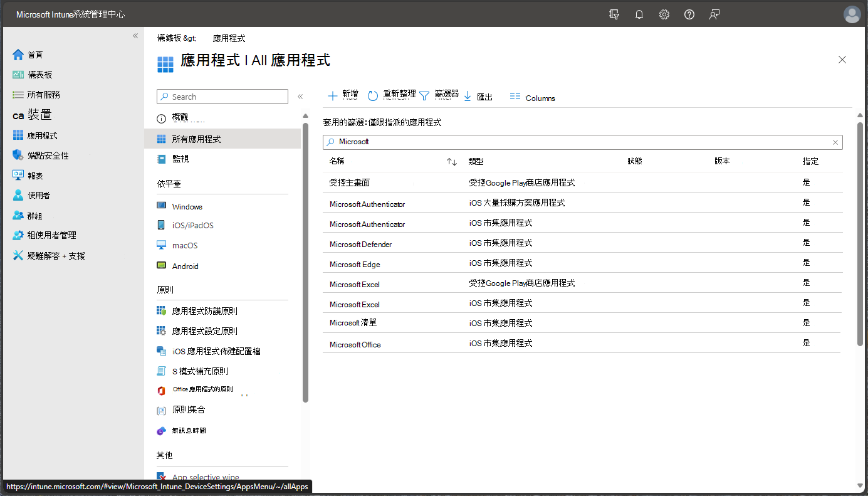The image size is (868, 496).
Task: Focus the blade menu Search box
Action: [x=222, y=97]
